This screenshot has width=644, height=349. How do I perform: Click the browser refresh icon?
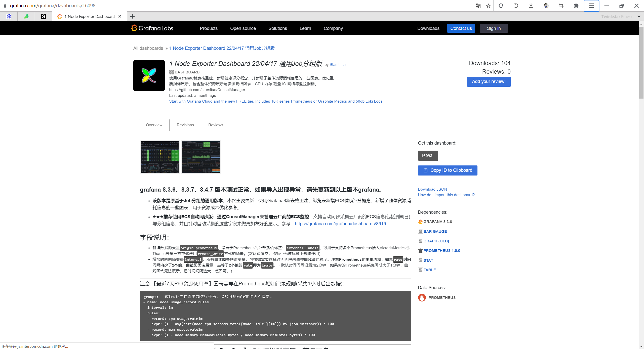(501, 6)
